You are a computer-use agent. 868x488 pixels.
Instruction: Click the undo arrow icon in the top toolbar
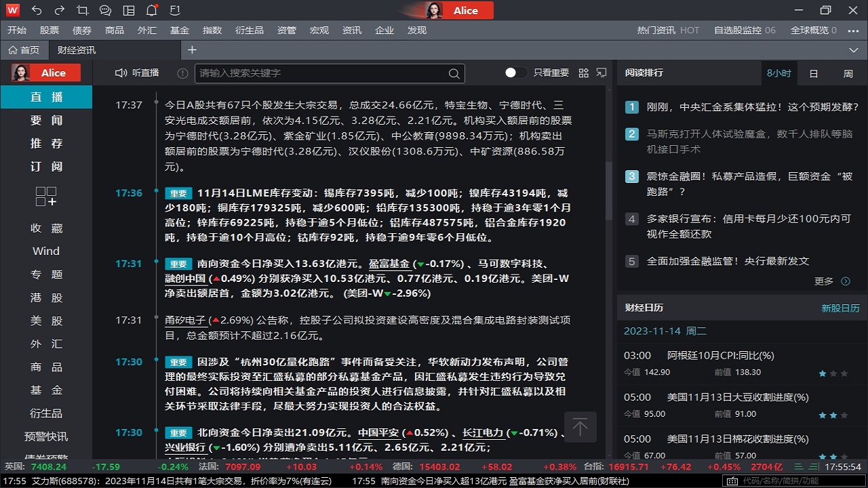36,10
